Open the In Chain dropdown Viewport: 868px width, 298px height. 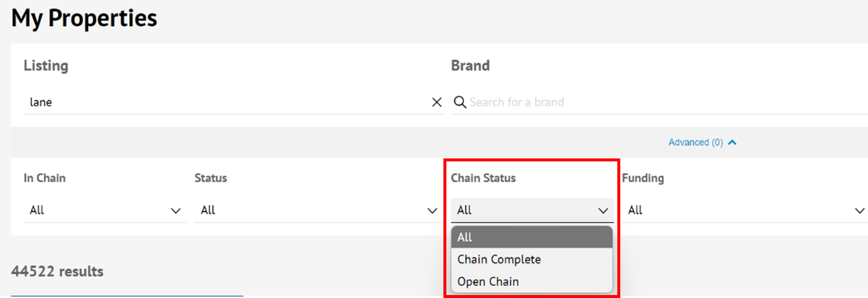(x=104, y=210)
